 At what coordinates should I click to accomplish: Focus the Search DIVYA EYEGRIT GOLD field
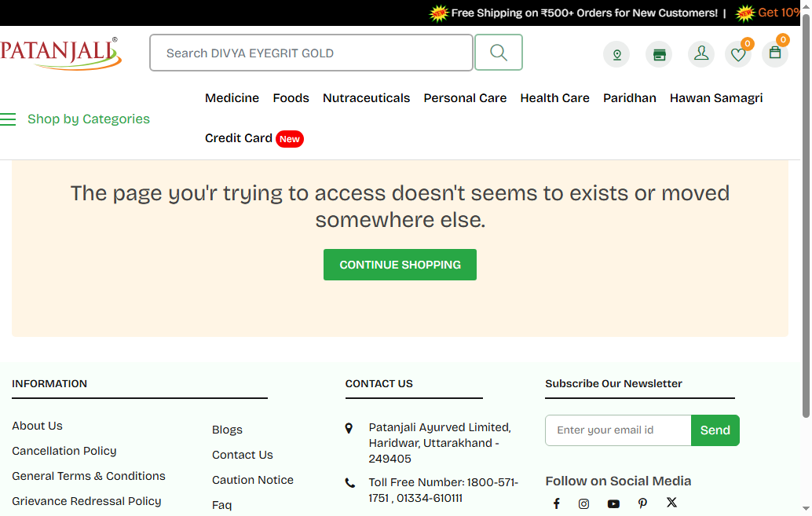click(x=311, y=53)
